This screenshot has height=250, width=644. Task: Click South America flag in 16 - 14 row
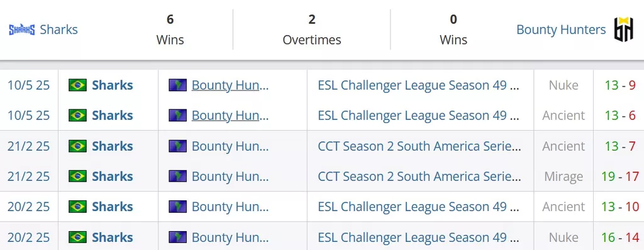177,237
